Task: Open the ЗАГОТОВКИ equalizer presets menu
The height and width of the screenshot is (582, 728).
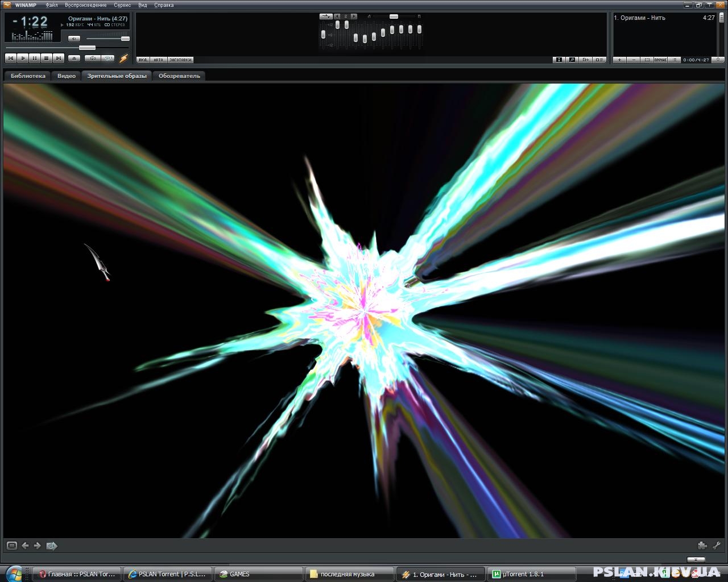Action: point(180,60)
